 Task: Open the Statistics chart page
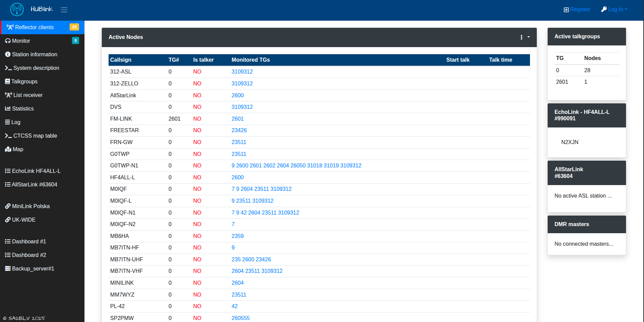coord(23,108)
